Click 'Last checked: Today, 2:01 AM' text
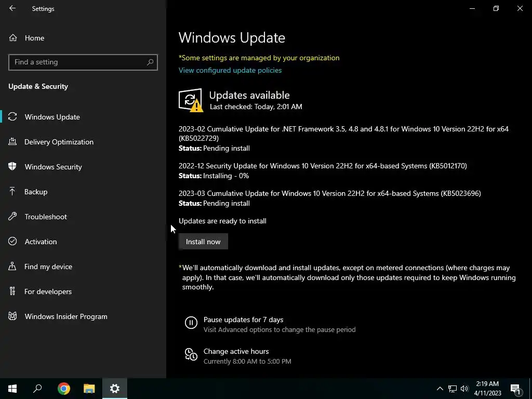This screenshot has width=532, height=399. (256, 107)
